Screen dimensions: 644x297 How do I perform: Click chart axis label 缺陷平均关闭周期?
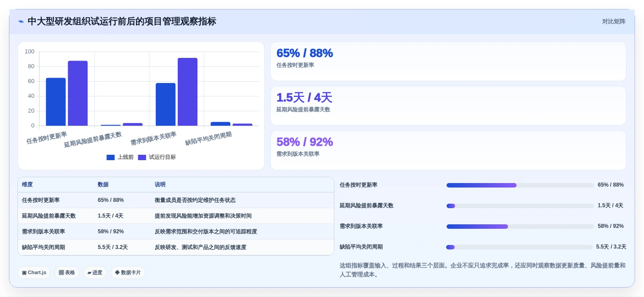209,138
